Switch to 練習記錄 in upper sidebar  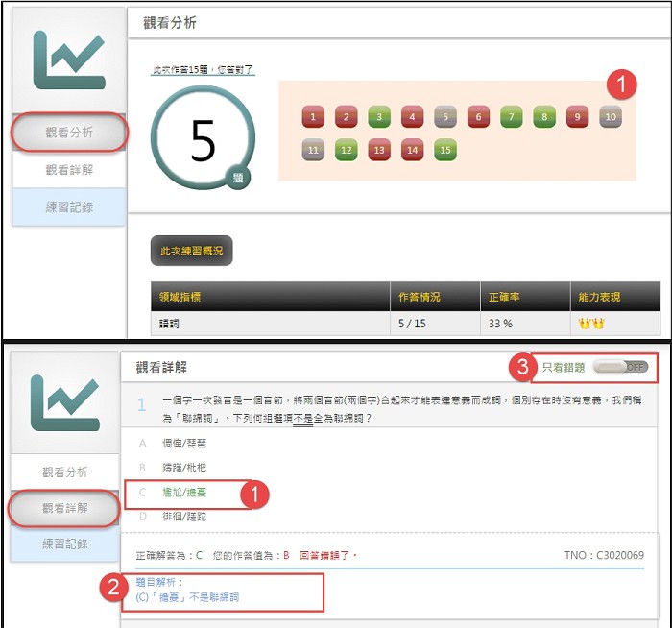(69, 207)
